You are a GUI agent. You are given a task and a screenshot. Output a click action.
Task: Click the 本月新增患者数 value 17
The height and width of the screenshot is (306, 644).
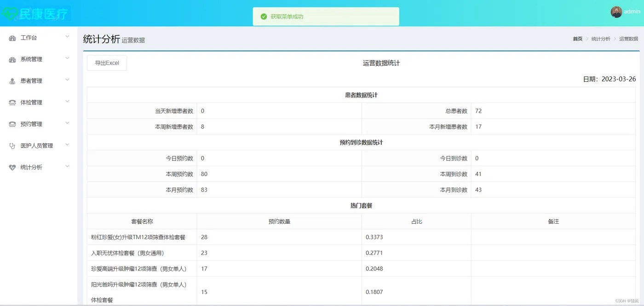[x=478, y=127]
